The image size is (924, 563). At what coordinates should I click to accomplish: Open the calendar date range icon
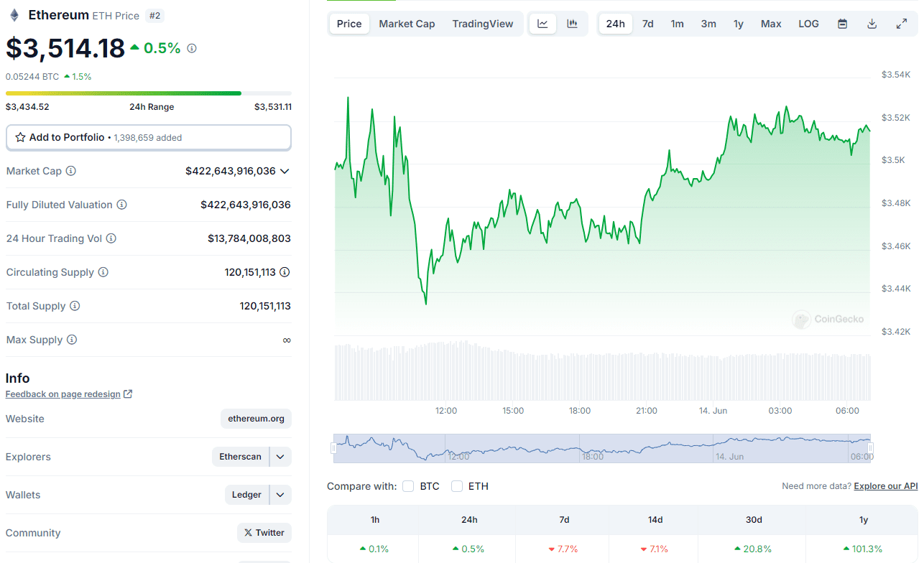(843, 24)
